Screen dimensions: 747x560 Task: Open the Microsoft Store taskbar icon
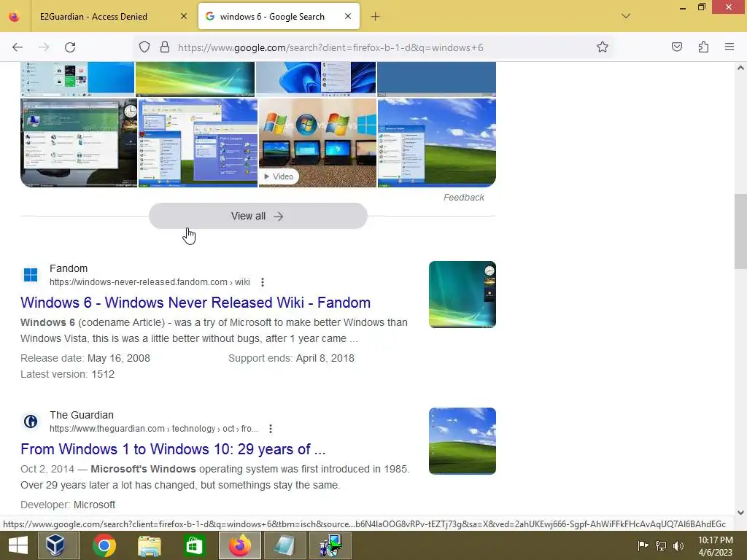[x=194, y=545]
